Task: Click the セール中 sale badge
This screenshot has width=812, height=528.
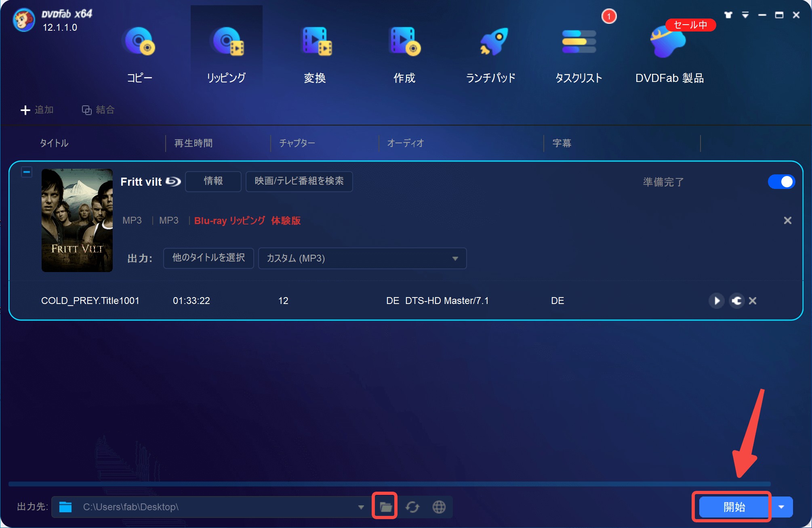Action: (690, 25)
